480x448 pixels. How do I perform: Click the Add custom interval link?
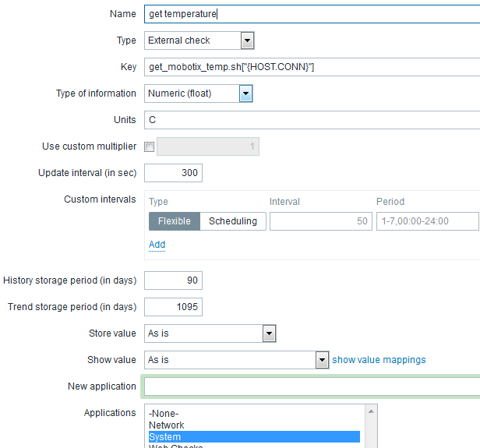pos(157,245)
